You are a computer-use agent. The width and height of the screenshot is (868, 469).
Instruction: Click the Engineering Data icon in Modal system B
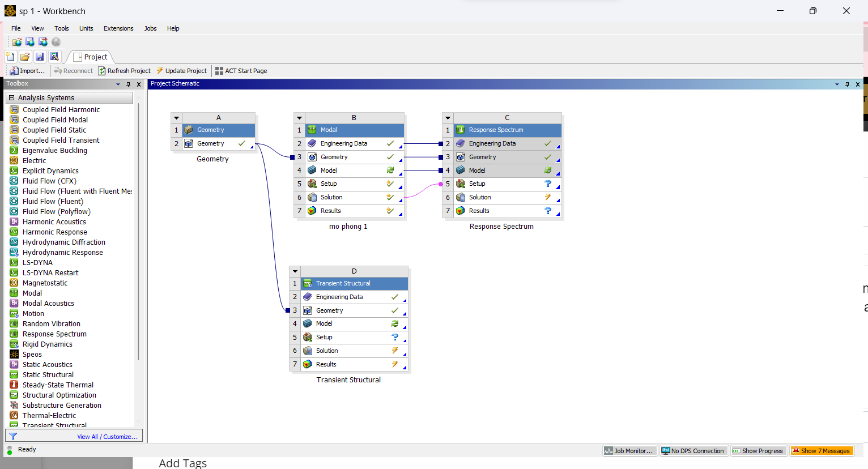pyautogui.click(x=312, y=143)
